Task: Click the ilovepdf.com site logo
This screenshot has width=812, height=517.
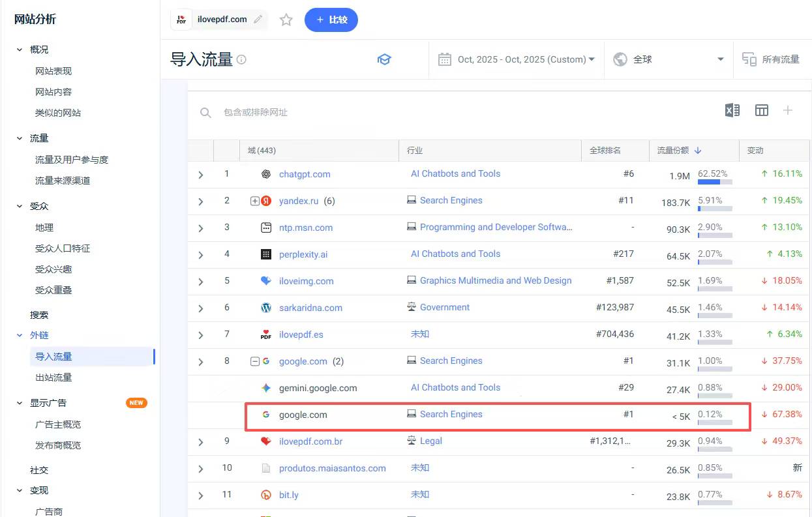Action: (x=181, y=20)
